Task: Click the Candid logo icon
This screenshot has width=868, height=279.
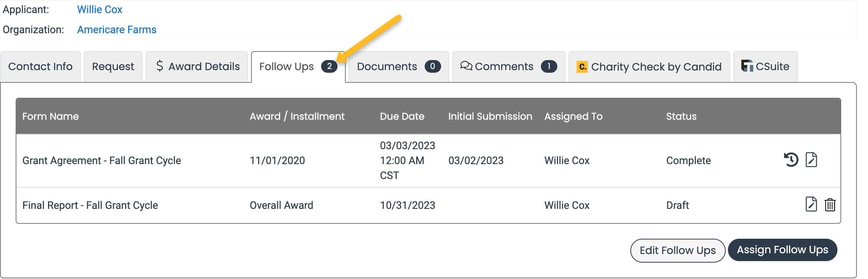Action: point(582,67)
